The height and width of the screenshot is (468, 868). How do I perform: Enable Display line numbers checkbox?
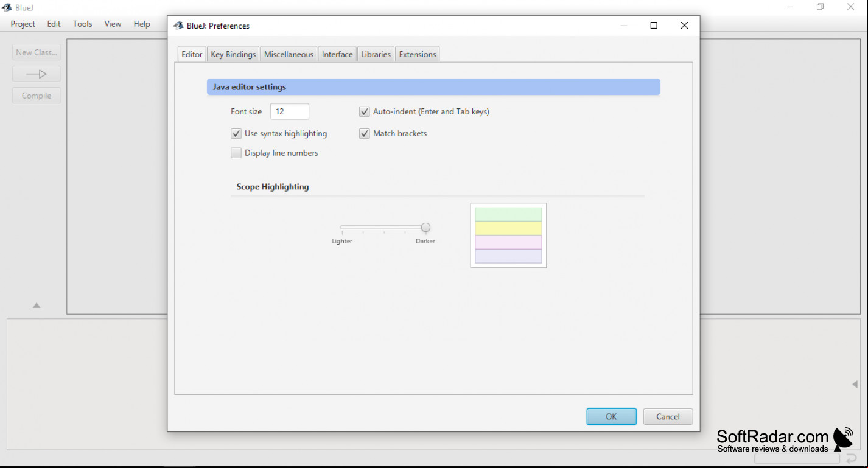click(x=236, y=153)
